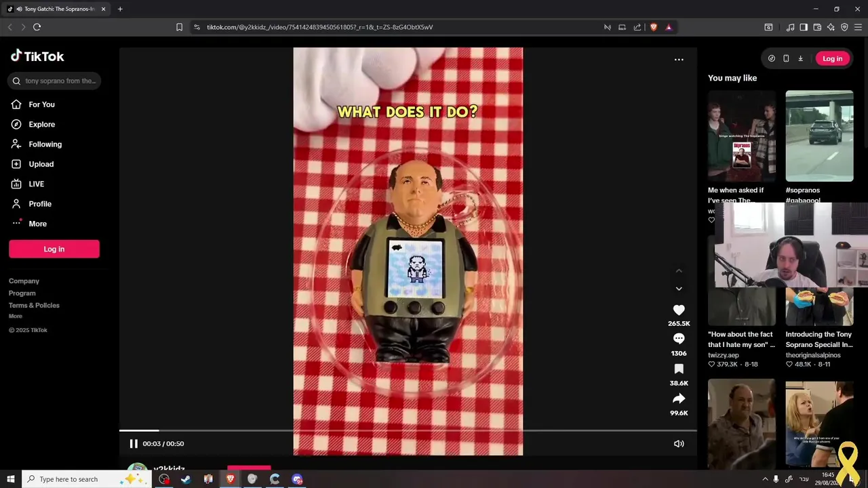Screen dimensions: 868x488
Task: Switch the Hebrew input language indicator
Action: tap(804, 479)
